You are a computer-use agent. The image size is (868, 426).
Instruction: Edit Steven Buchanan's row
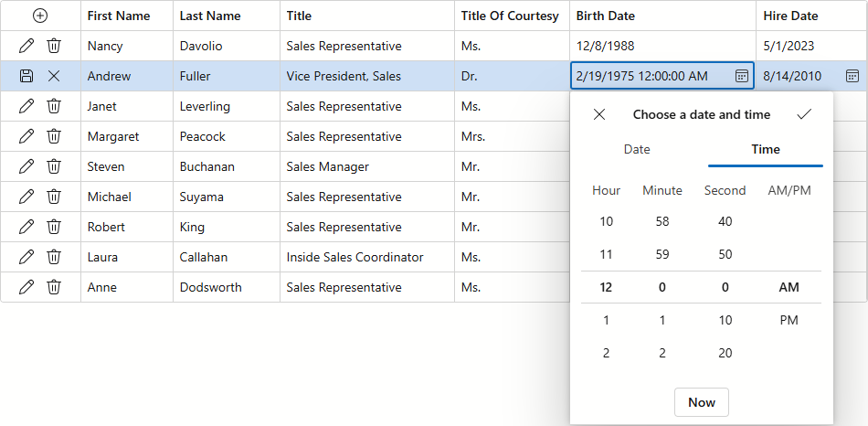[26, 166]
